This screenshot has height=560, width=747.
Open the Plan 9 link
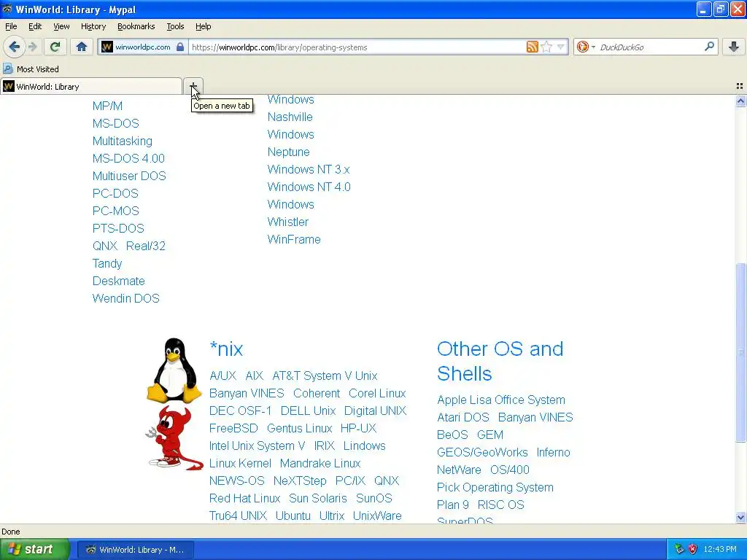452,505
